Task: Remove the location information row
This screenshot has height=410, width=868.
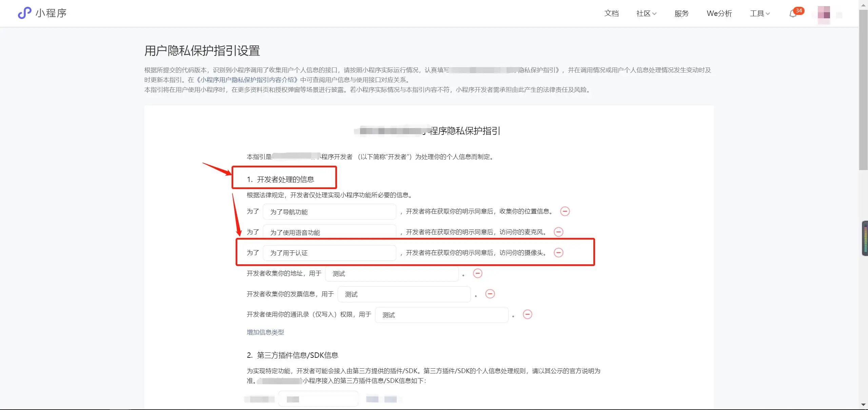Action: point(565,211)
